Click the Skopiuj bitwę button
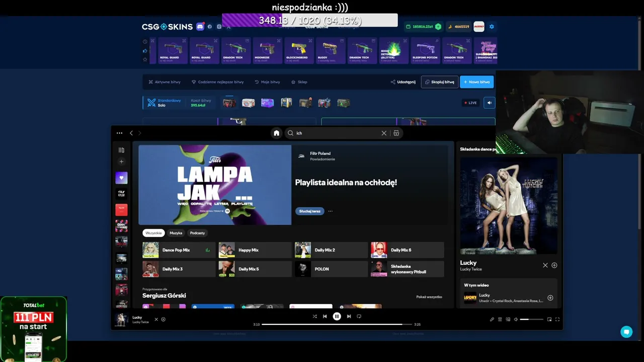 [440, 82]
